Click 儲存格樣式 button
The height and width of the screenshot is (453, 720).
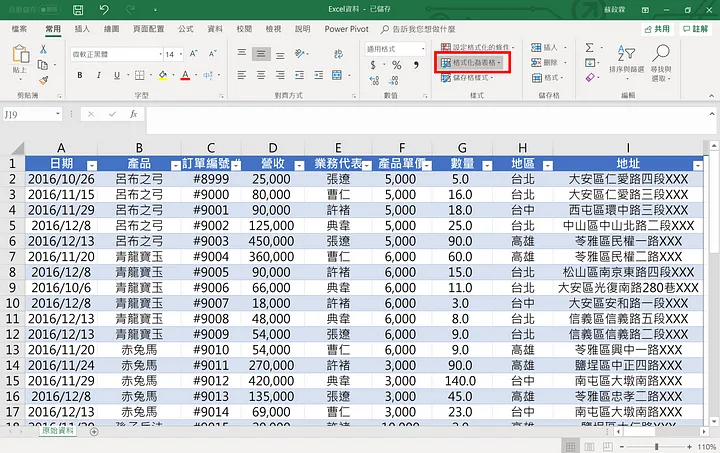(467, 78)
